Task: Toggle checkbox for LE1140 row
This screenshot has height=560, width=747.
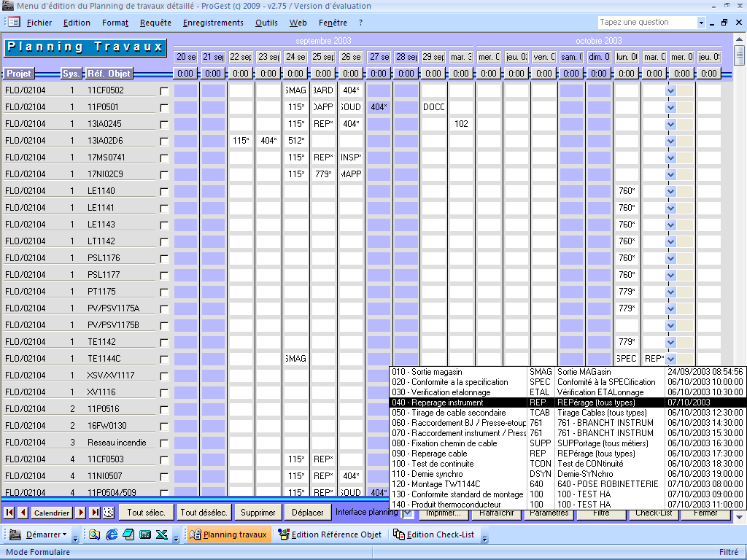Action: pyautogui.click(x=164, y=192)
